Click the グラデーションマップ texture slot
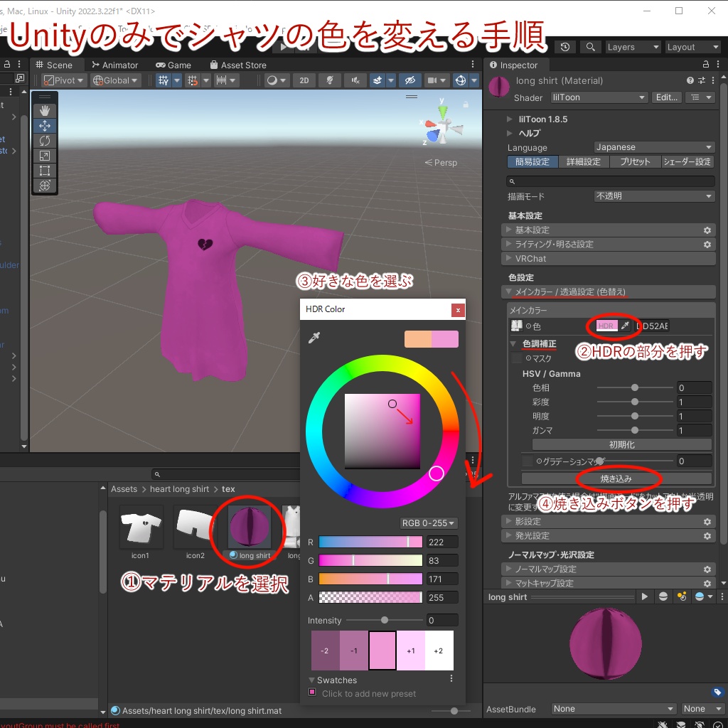The image size is (728, 728). 528,461
